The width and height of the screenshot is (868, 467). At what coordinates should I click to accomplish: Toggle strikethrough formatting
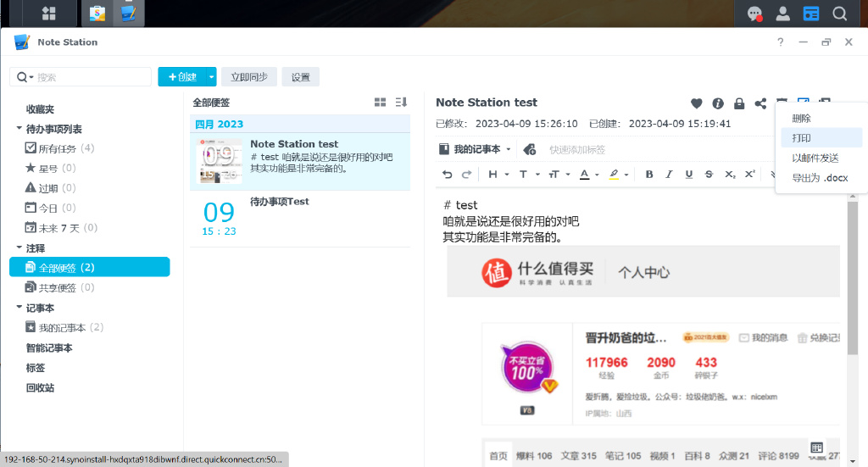[709, 175]
